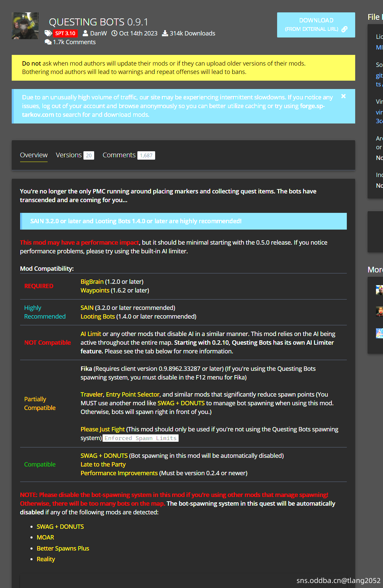Dismiss the high traffic notice

[x=343, y=96]
